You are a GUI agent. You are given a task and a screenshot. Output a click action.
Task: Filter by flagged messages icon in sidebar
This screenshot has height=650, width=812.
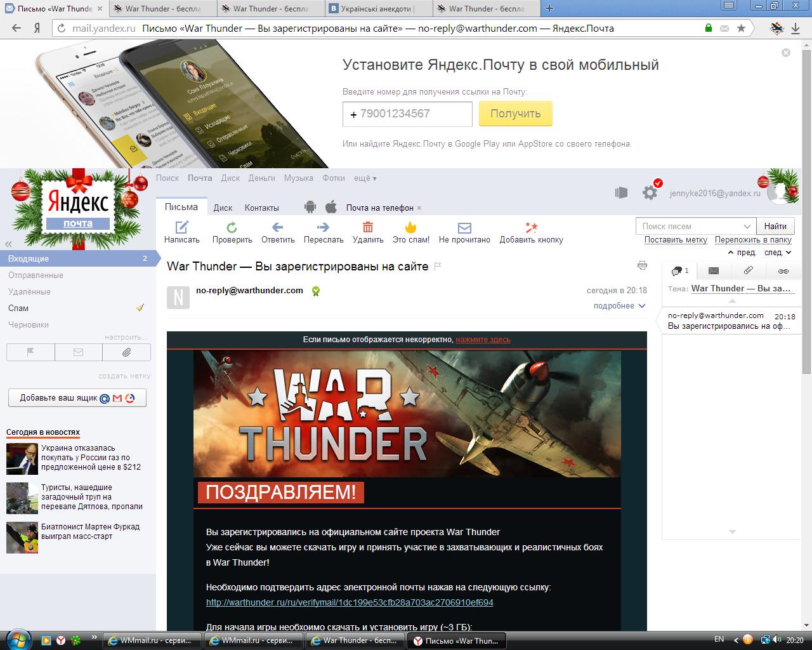30,352
